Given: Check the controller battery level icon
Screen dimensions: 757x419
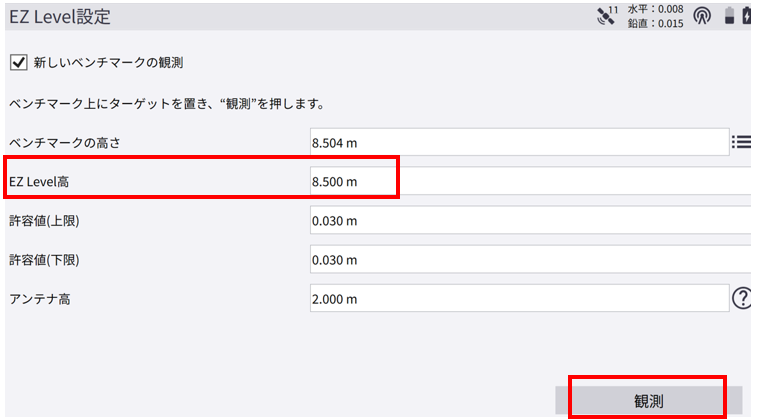Looking at the screenshot, I should pos(730,17).
